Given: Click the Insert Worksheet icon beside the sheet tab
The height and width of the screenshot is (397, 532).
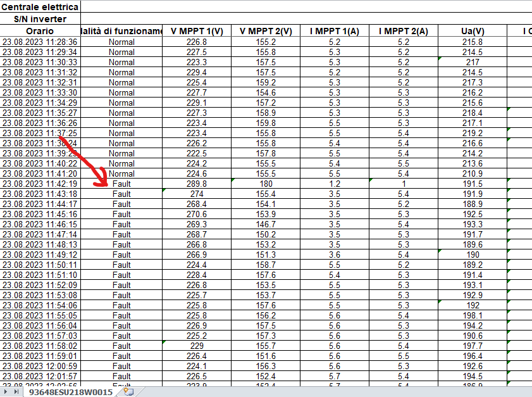Looking at the screenshot, I should [x=129, y=392].
